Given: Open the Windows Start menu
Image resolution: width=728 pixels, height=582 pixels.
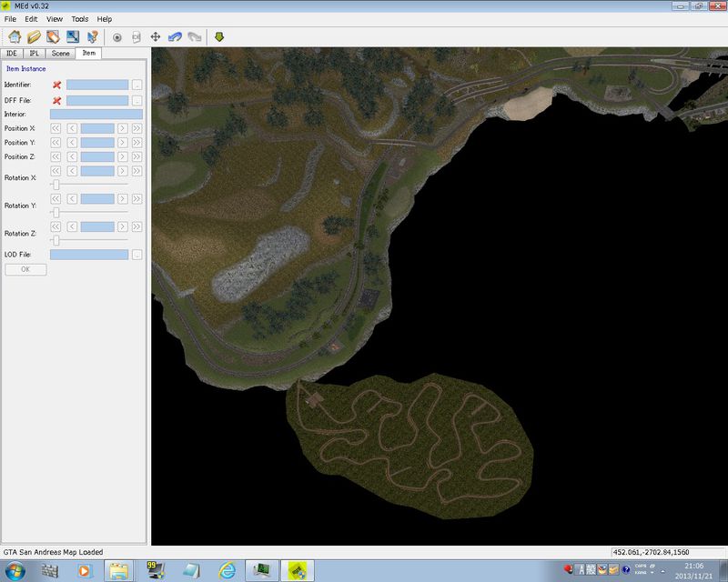Looking at the screenshot, I should pyautogui.click(x=15, y=570).
